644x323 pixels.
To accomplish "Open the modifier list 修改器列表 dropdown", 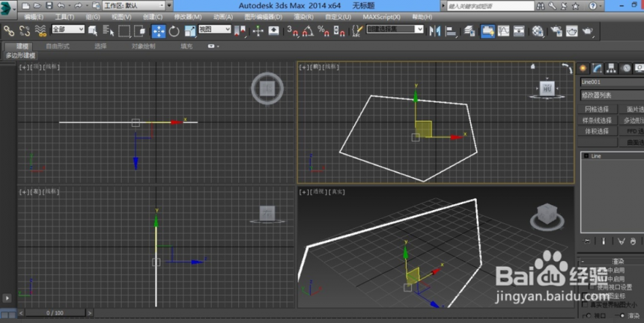I will [612, 95].
